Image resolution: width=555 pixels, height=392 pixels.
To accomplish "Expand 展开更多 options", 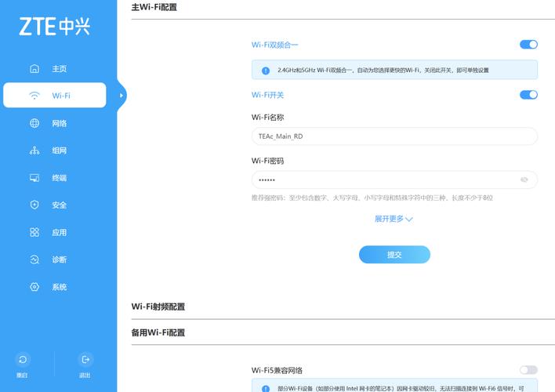I will [394, 220].
